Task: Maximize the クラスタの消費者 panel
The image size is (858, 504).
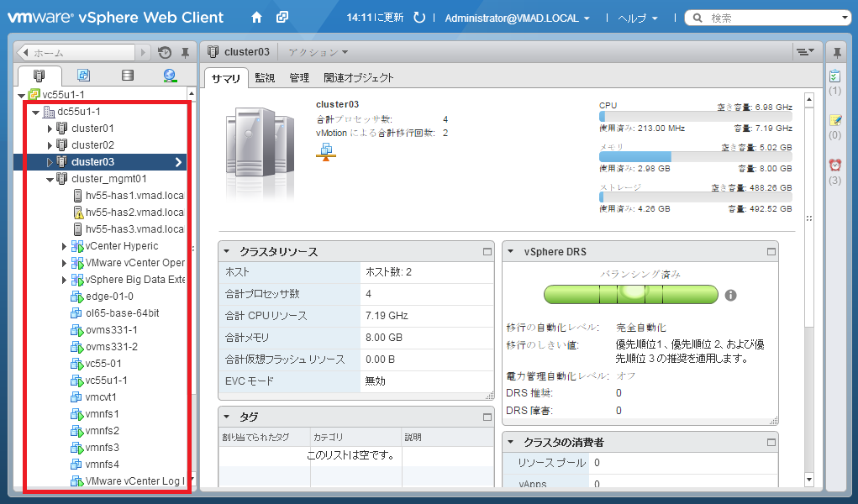Action: coord(771,442)
